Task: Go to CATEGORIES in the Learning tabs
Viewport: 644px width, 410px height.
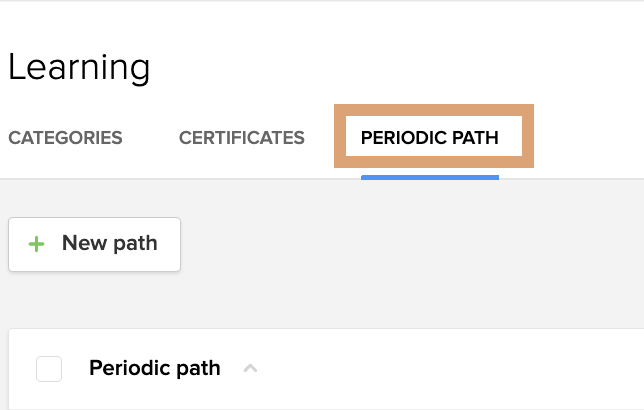Action: pos(65,138)
